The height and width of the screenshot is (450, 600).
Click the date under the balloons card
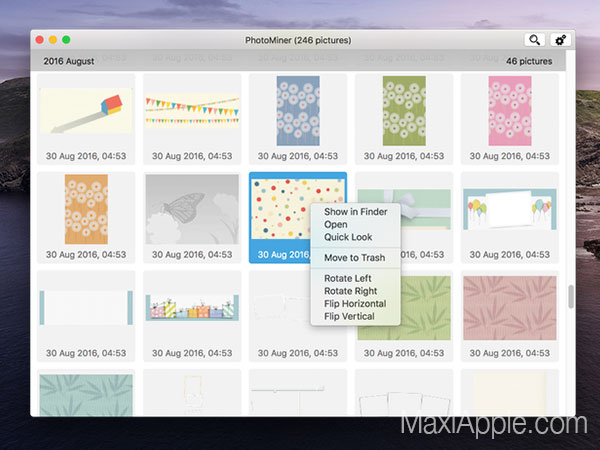click(510, 254)
